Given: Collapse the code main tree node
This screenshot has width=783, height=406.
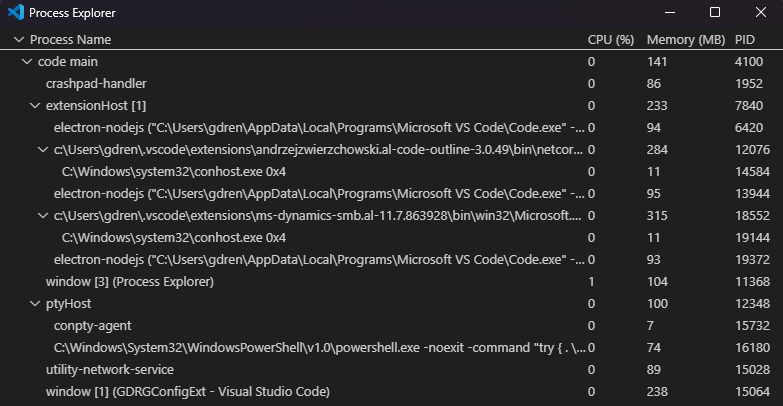Looking at the screenshot, I should point(27,62).
